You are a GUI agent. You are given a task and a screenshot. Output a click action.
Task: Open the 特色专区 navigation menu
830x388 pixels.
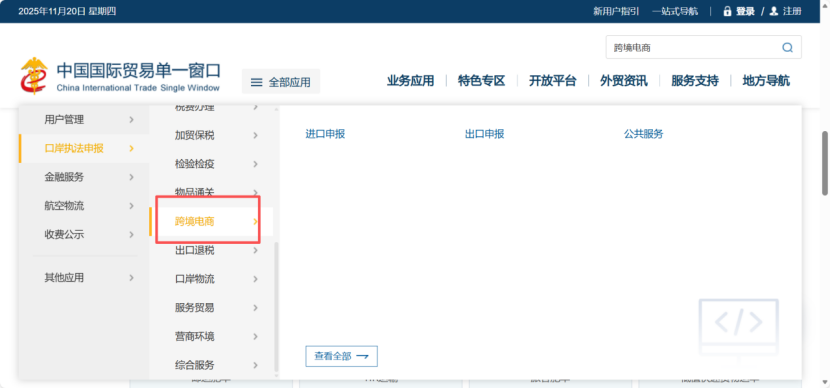click(x=482, y=81)
